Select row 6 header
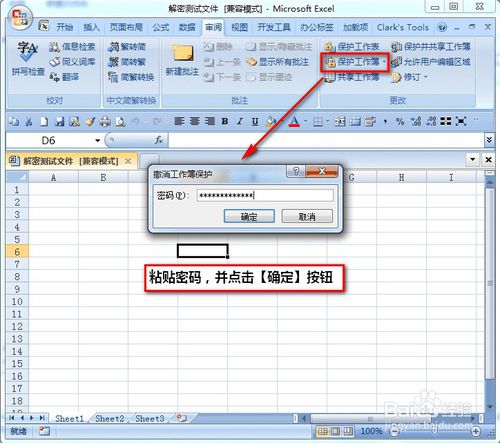Screen dimensions: 500x443 17,252
